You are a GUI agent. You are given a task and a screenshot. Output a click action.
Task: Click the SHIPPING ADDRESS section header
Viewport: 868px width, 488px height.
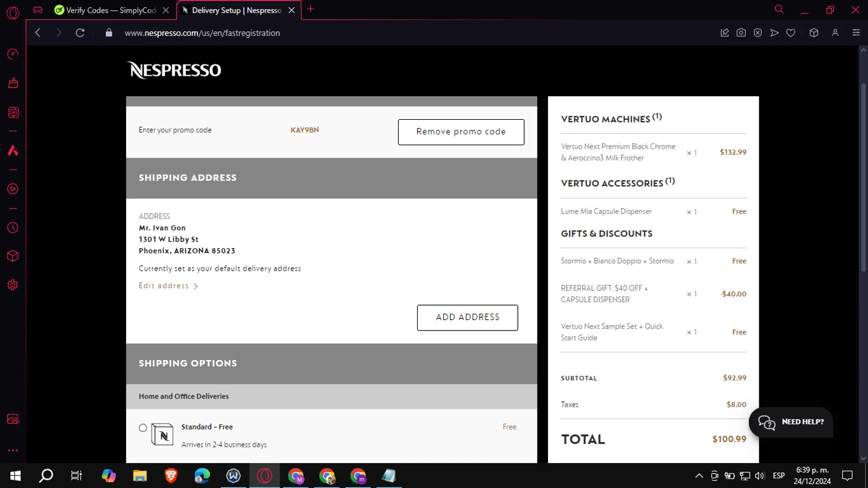pyautogui.click(x=332, y=178)
